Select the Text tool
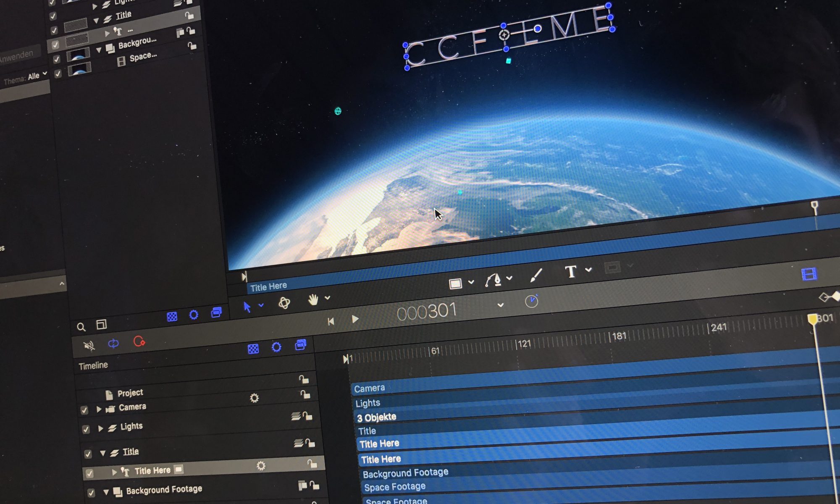The height and width of the screenshot is (504, 840). tap(570, 272)
